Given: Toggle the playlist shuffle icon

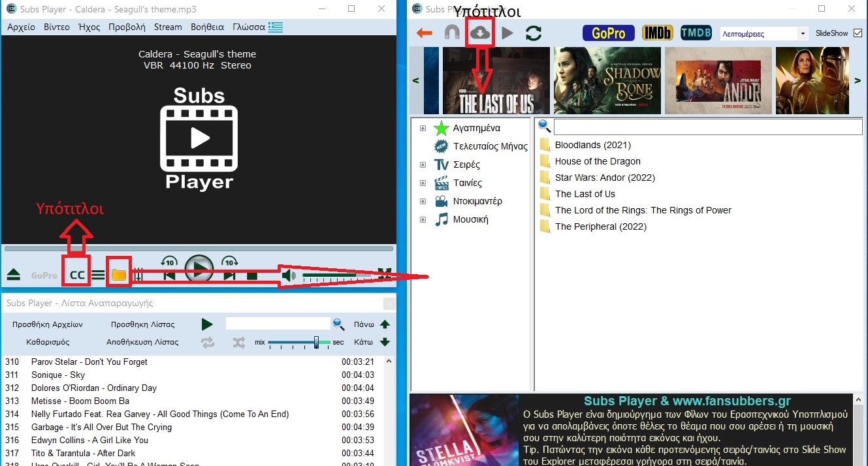Looking at the screenshot, I should point(239,342).
